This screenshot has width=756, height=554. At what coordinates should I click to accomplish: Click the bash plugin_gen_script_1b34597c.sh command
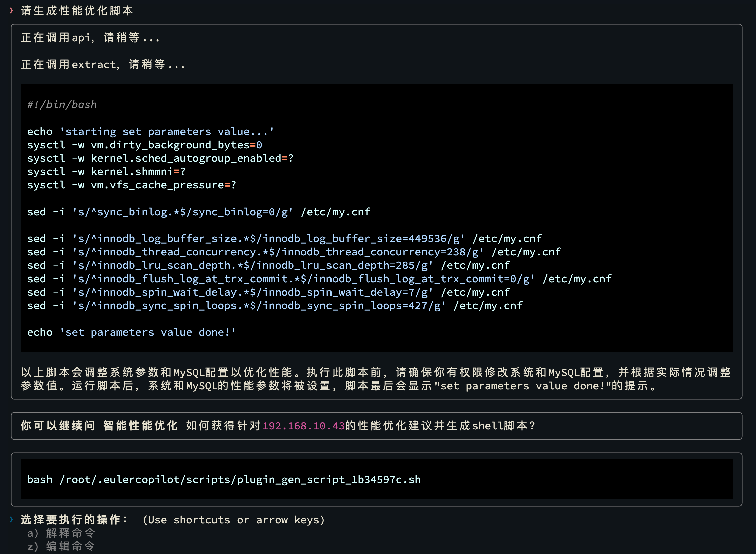[x=224, y=479]
